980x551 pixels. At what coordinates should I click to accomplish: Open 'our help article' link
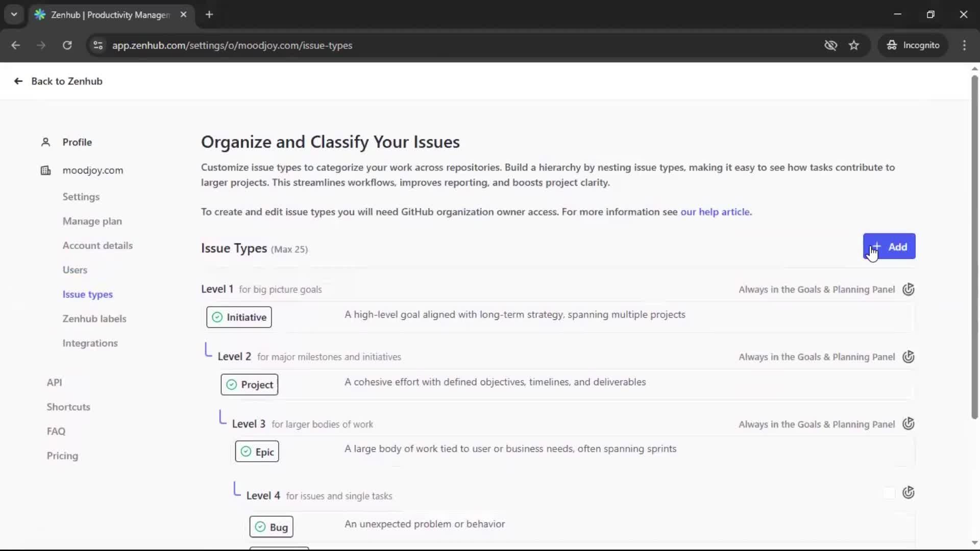point(715,212)
